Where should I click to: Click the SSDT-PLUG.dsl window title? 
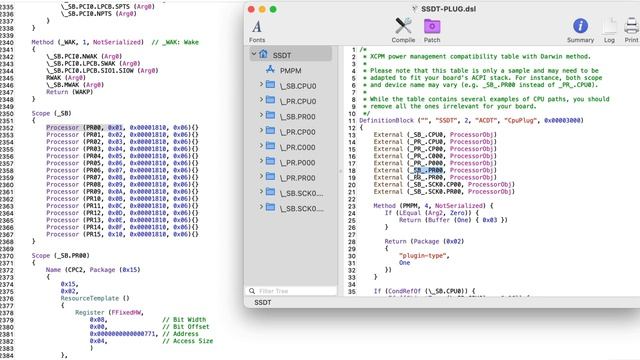[x=448, y=9]
